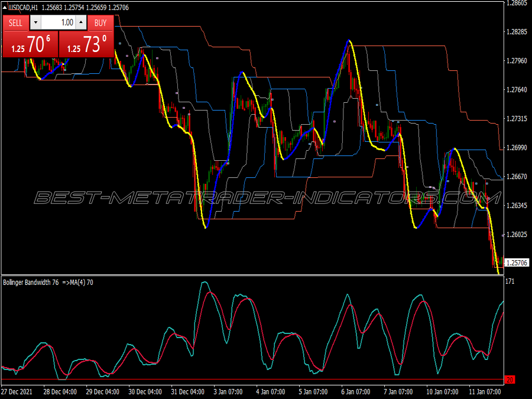Click the 1.26025 price axis label
532x399 pixels.
pyautogui.click(x=517, y=235)
